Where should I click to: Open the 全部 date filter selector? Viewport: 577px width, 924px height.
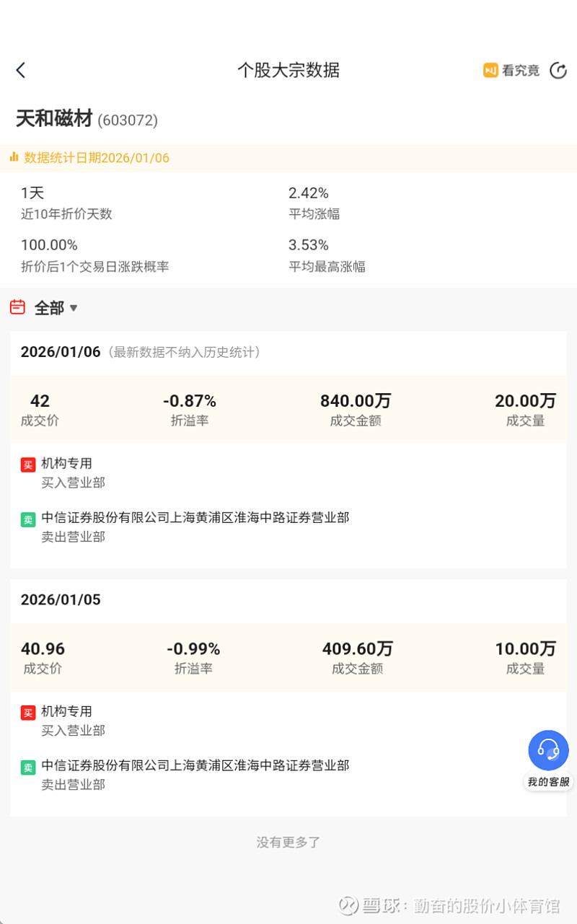click(49, 308)
